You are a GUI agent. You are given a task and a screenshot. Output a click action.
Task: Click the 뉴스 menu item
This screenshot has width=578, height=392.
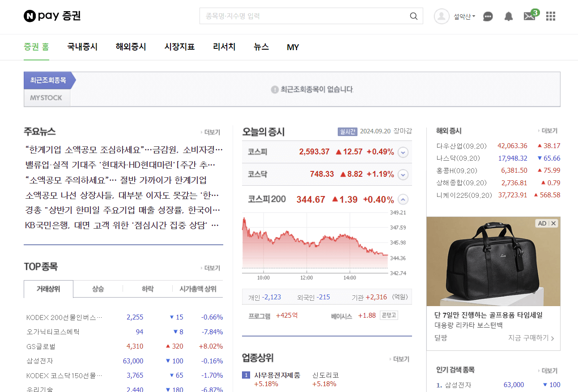click(x=261, y=47)
